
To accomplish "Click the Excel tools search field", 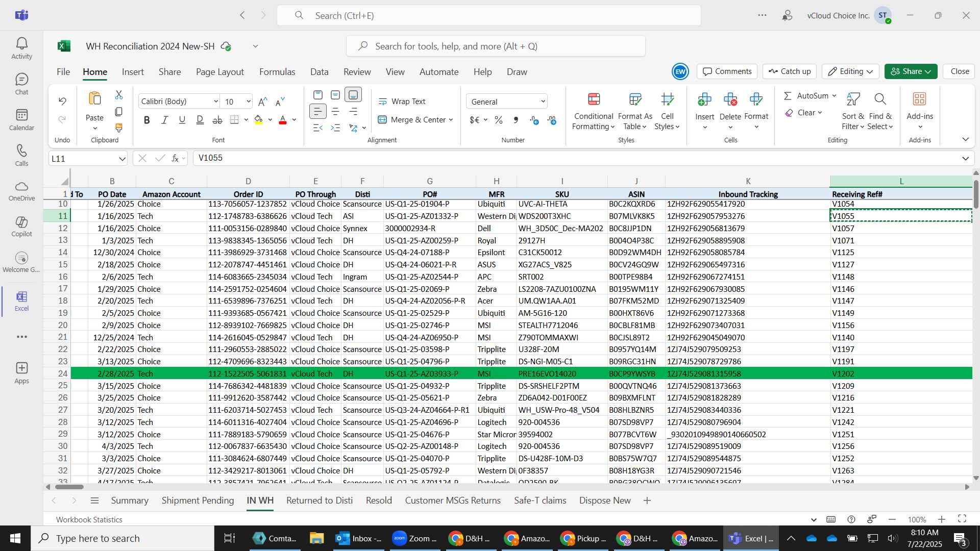I will [x=496, y=46].
